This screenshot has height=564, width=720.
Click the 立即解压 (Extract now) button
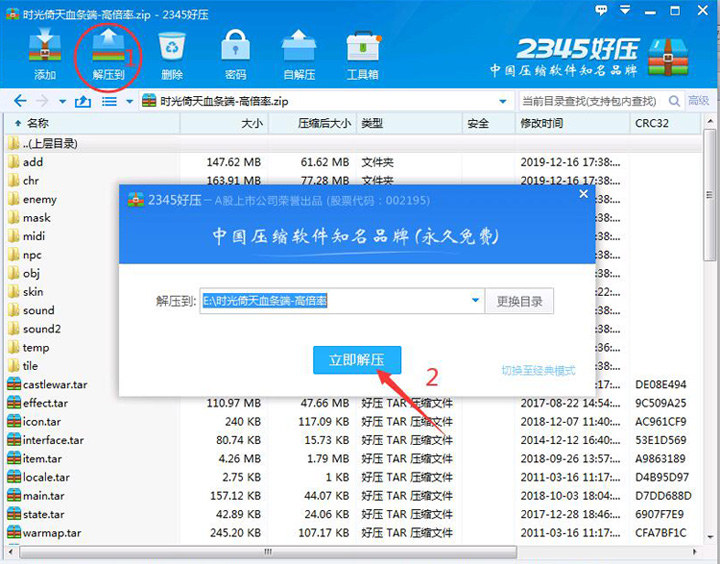pyautogui.click(x=357, y=360)
